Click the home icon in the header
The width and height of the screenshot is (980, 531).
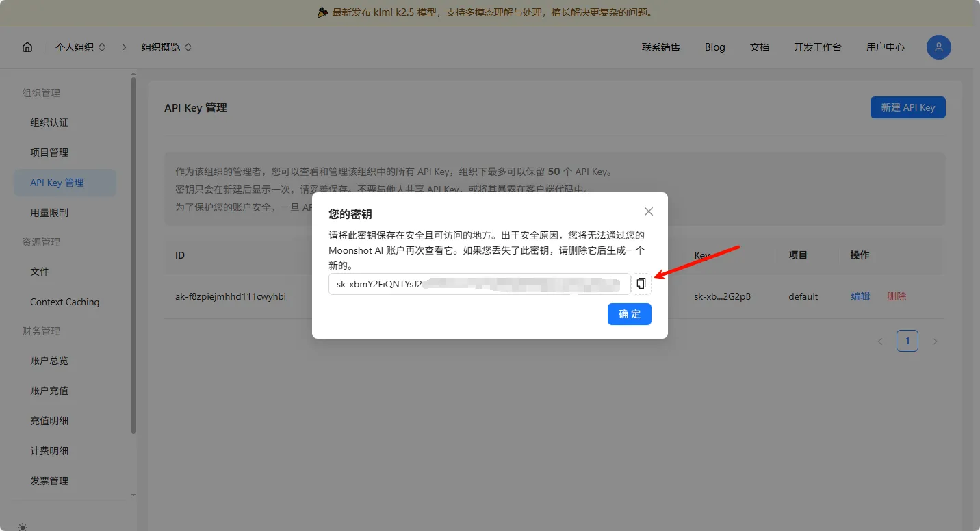[27, 47]
